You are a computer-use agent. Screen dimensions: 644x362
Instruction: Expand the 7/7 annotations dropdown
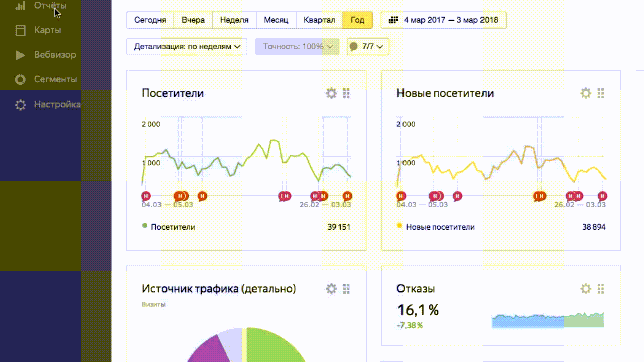point(368,47)
